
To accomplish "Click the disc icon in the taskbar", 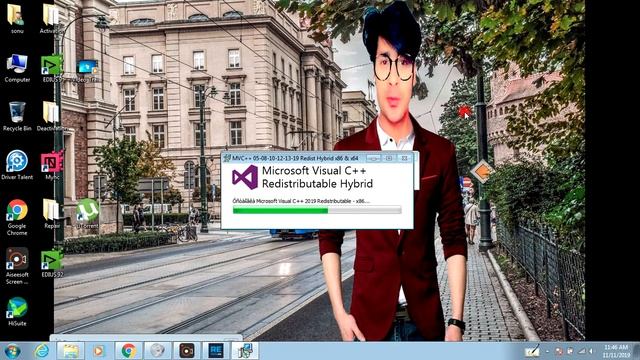I will pos(157,351).
